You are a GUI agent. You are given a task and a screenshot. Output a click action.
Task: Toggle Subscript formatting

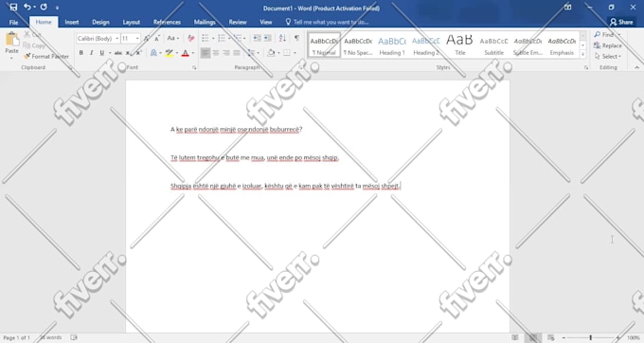click(128, 52)
